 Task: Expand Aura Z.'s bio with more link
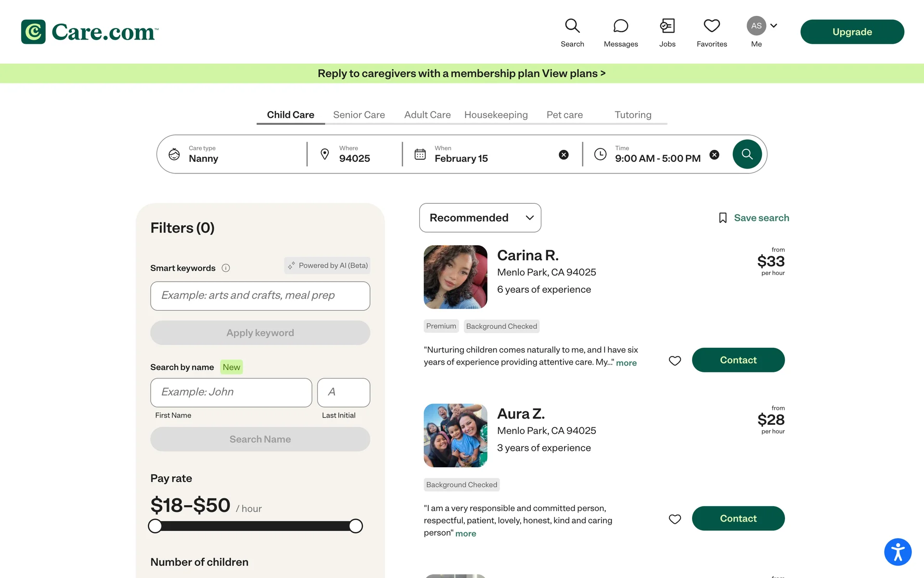pyautogui.click(x=465, y=534)
